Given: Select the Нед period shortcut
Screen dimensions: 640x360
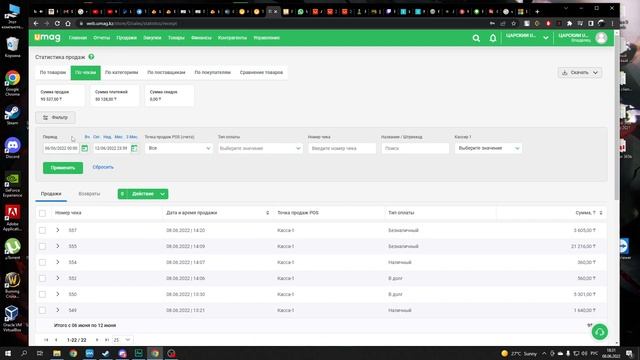Looking at the screenshot, I should 107,137.
